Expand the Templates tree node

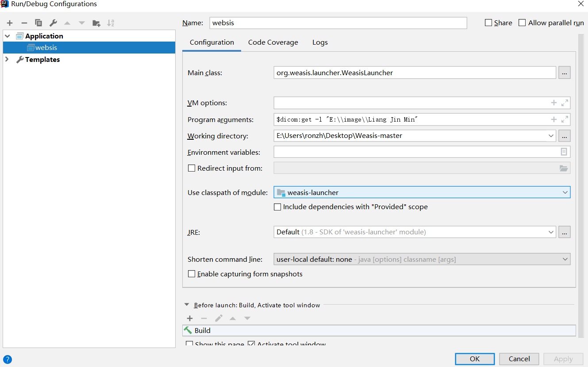(x=7, y=59)
